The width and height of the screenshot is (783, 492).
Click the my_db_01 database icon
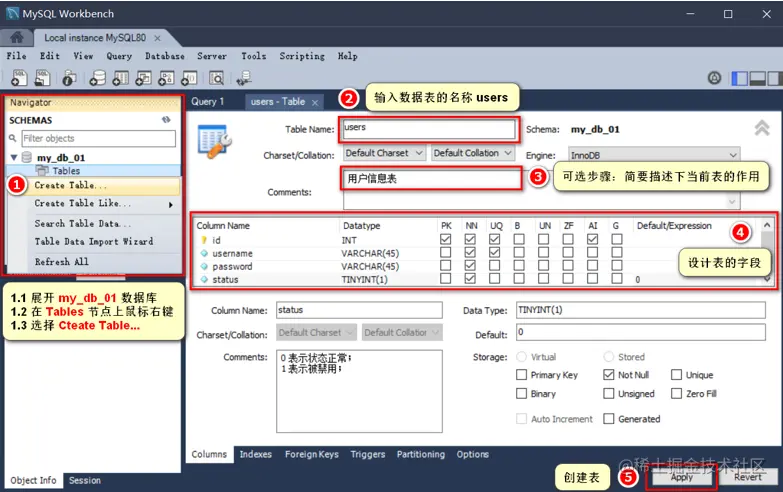[x=27, y=157]
